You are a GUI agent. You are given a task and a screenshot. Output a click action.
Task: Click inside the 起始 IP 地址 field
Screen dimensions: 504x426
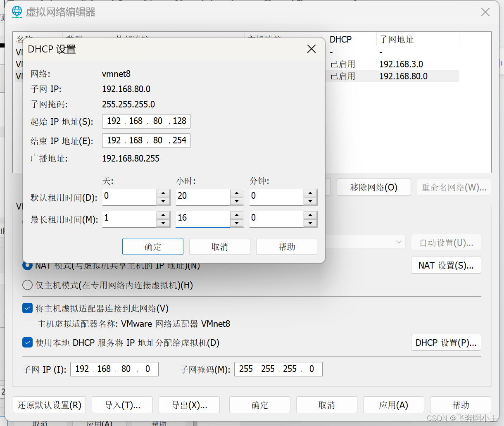(x=146, y=121)
